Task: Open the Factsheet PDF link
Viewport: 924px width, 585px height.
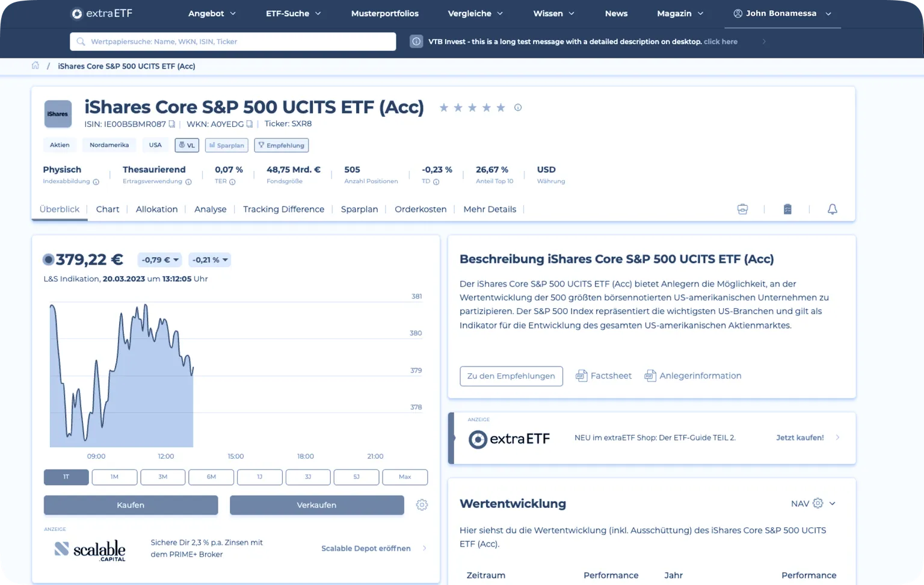Action: tap(604, 376)
